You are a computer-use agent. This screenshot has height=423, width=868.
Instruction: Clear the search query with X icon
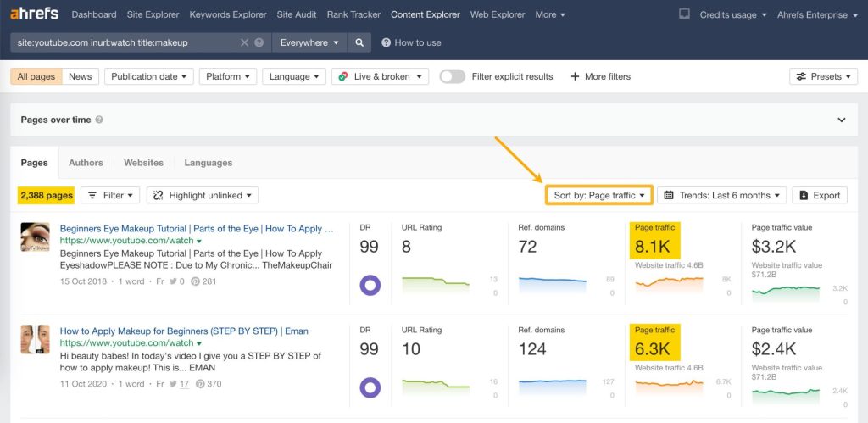click(x=244, y=42)
